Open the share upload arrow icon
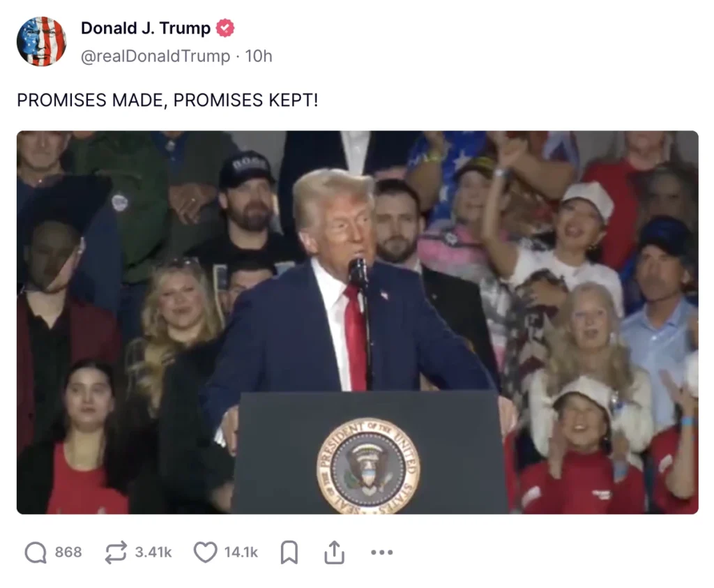This screenshot has width=714, height=588. click(334, 552)
